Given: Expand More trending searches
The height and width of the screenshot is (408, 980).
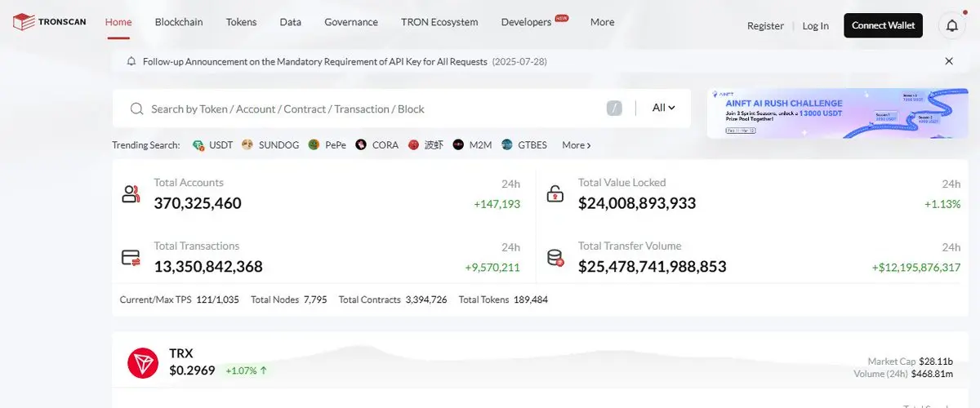Looking at the screenshot, I should 576,145.
